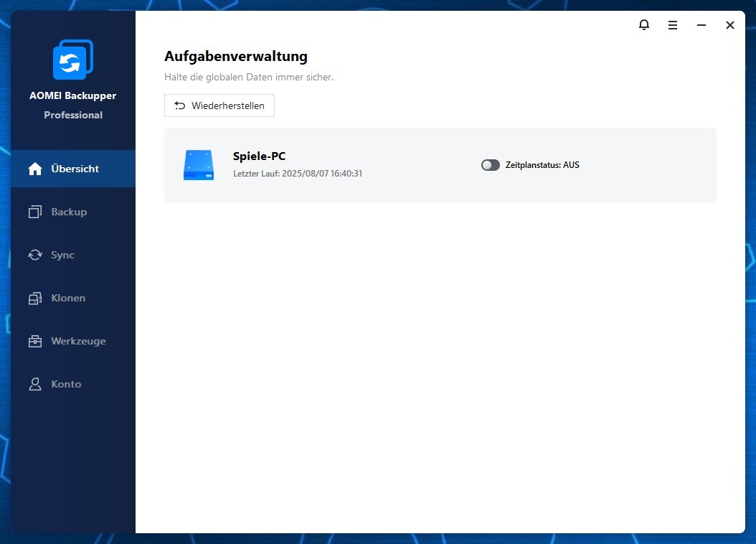
Task: Click the Werkzeuge toolbox icon
Action: coord(34,341)
